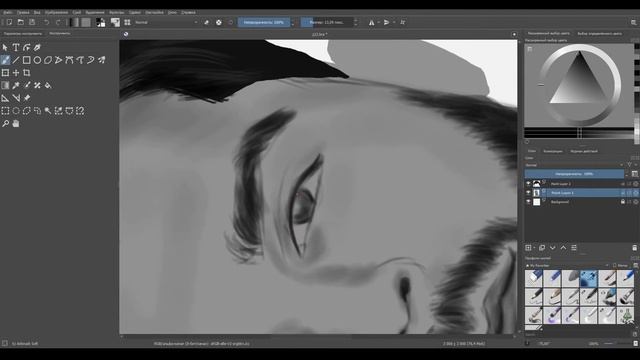Move the selected layer down
Image resolution: width=640 pixels, height=360 pixels.
(x=552, y=248)
